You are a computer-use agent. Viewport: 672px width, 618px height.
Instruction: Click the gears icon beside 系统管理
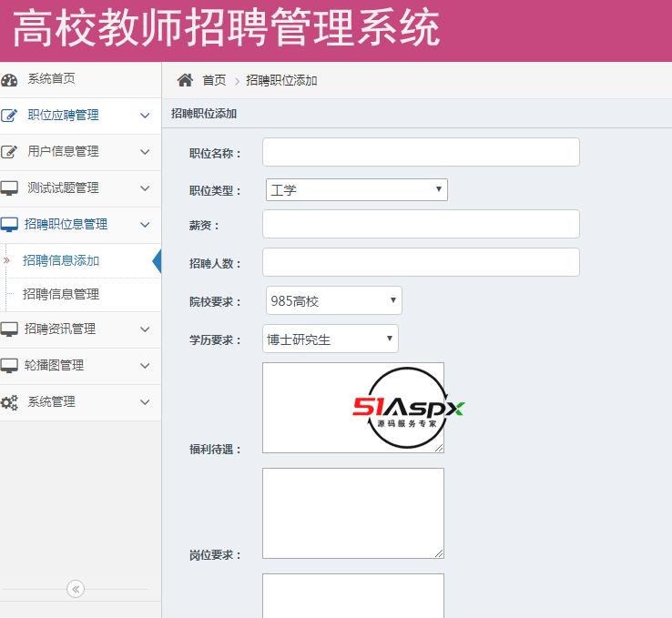coord(9,402)
